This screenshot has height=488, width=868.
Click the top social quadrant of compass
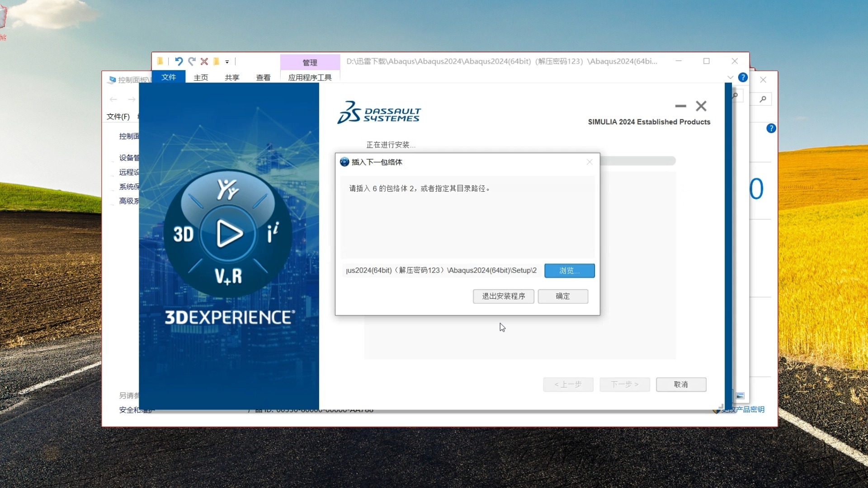[228, 190]
